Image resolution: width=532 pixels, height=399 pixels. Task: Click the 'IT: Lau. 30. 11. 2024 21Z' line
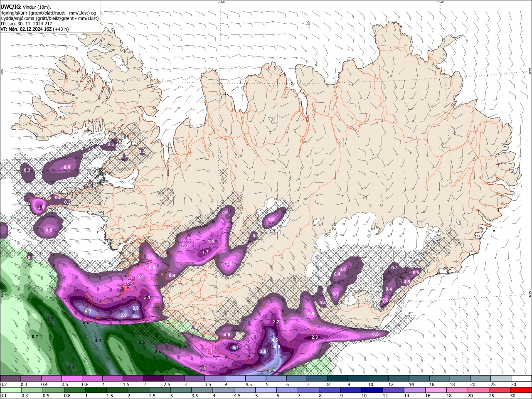tap(26, 24)
